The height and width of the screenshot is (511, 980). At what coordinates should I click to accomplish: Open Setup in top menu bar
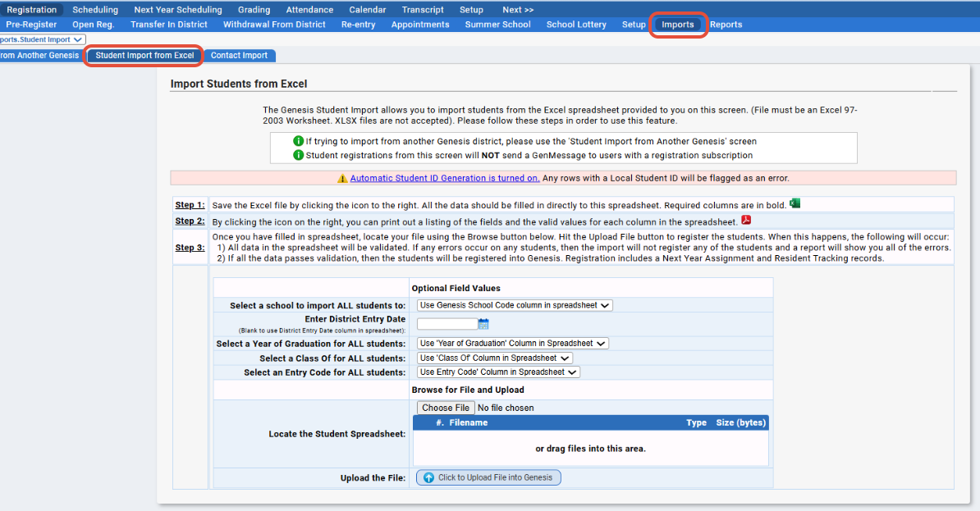point(471,9)
